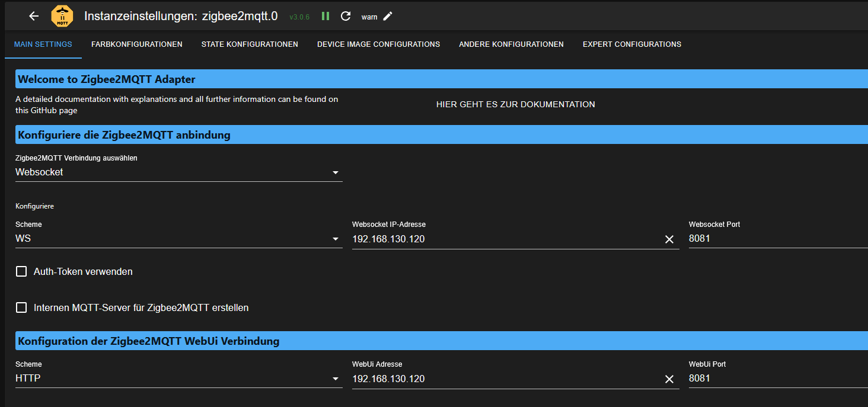Expand the HTTP Scheme dropdown
Screen dimensions: 868x407
(x=178, y=379)
